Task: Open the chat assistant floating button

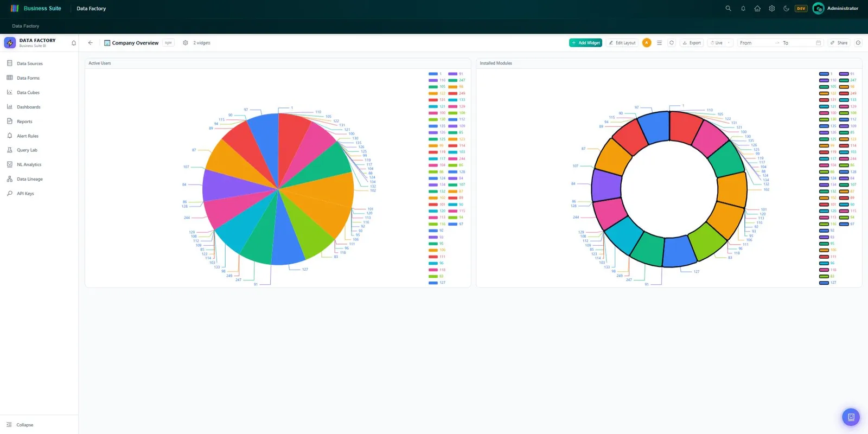Action: click(851, 417)
